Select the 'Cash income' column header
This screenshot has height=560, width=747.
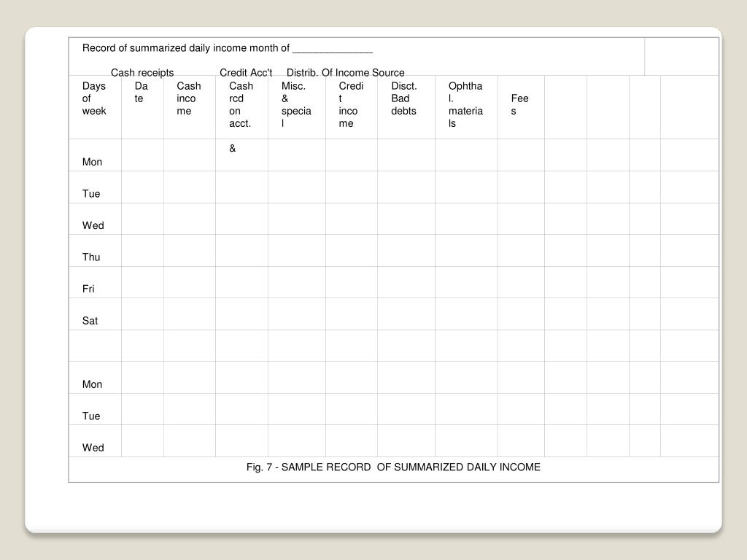pyautogui.click(x=189, y=98)
